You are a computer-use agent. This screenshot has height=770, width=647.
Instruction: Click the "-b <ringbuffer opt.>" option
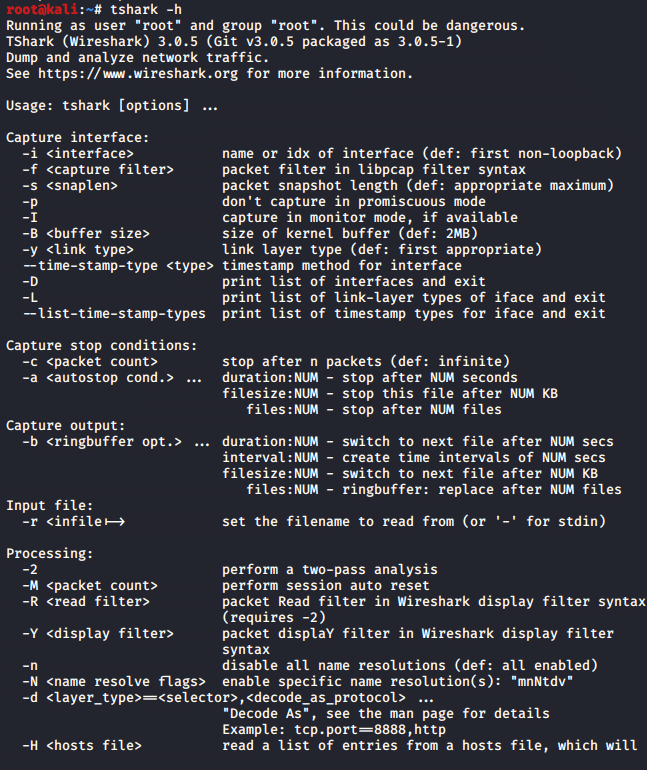102,442
